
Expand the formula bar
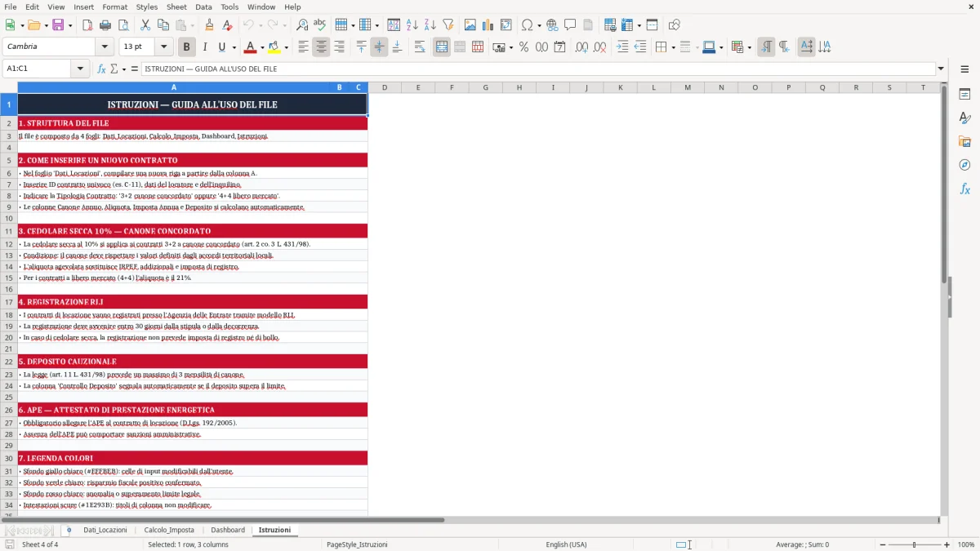[x=941, y=69]
